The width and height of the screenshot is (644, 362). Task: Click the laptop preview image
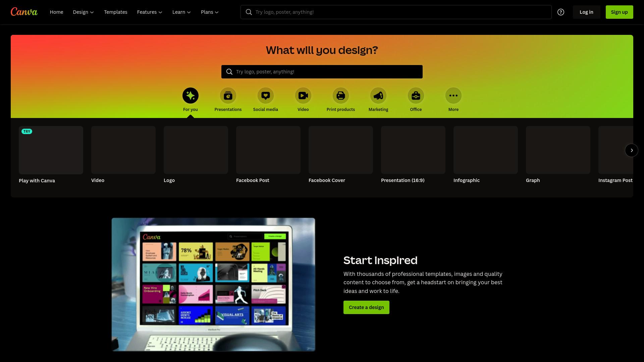pos(213,285)
